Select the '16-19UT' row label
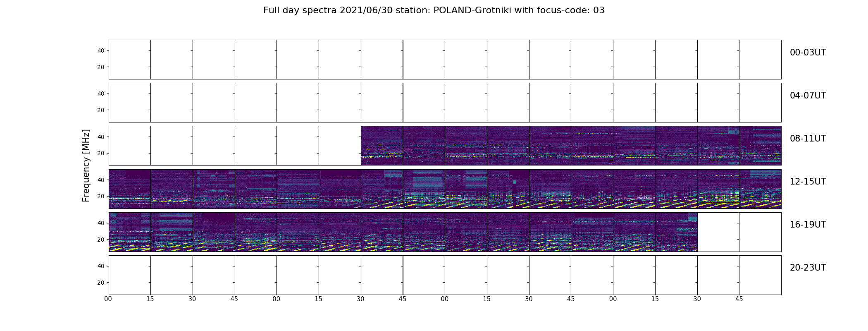This screenshot has height=331, width=868. (808, 225)
